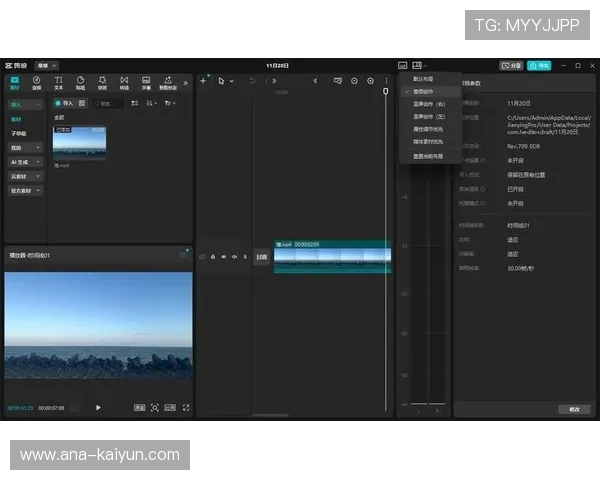Expand the AI生成 sidebar category
The height and width of the screenshot is (480, 600).
[25, 161]
